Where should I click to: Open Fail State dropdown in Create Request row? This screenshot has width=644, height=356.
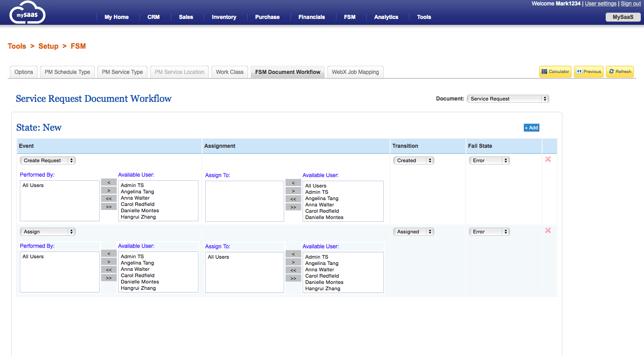coord(489,160)
